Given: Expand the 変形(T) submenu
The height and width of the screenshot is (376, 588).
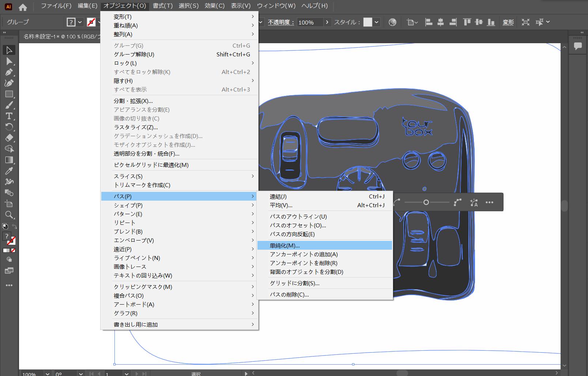Looking at the screenshot, I should coord(180,17).
